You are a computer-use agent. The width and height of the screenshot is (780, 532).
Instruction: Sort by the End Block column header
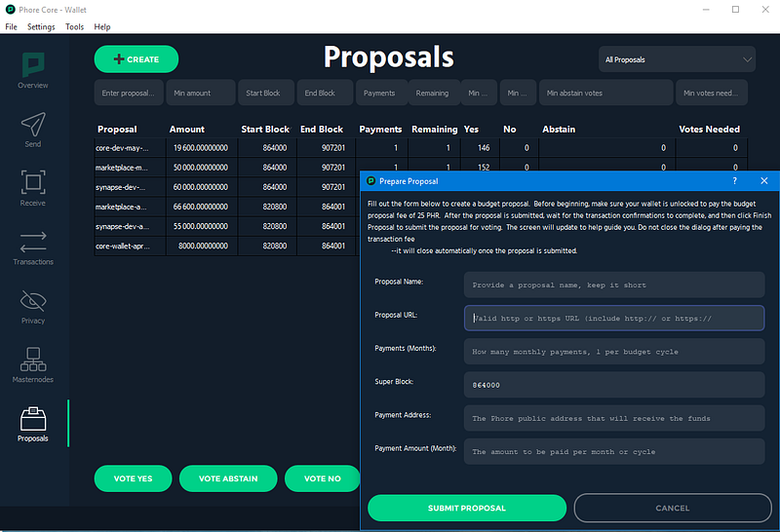[x=322, y=130]
